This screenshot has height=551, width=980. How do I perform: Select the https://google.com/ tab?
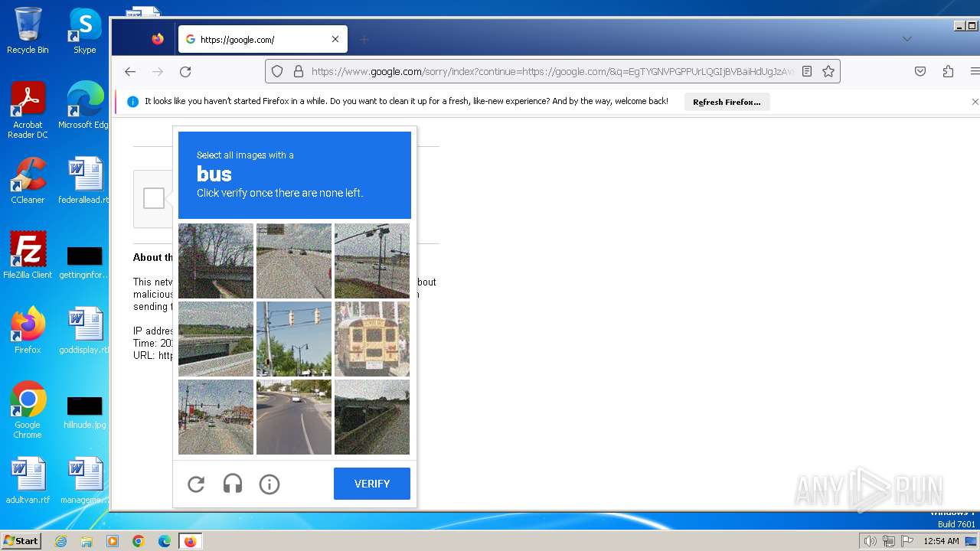coord(263,39)
